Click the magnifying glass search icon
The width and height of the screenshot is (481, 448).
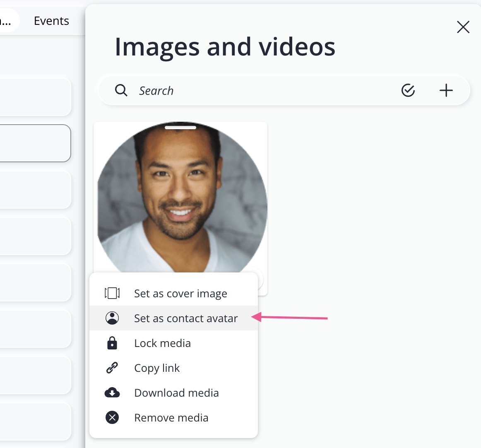click(x=121, y=90)
